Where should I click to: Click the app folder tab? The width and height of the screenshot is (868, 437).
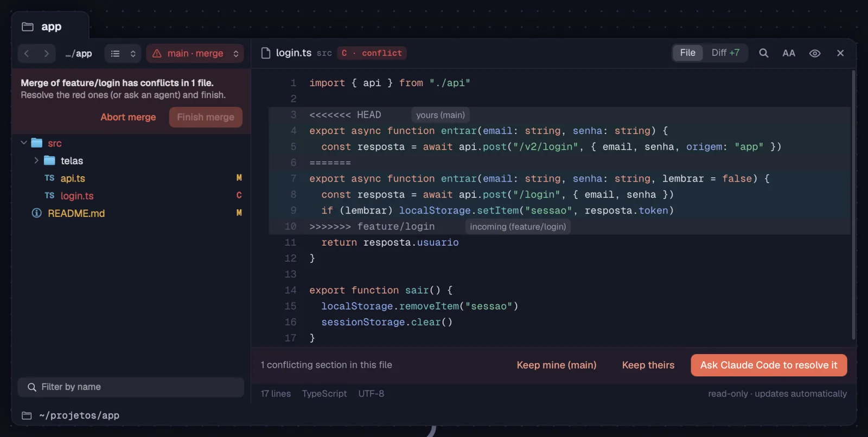pyautogui.click(x=50, y=27)
